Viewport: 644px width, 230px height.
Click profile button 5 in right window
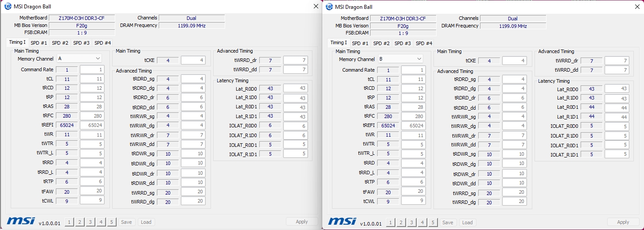433,222
